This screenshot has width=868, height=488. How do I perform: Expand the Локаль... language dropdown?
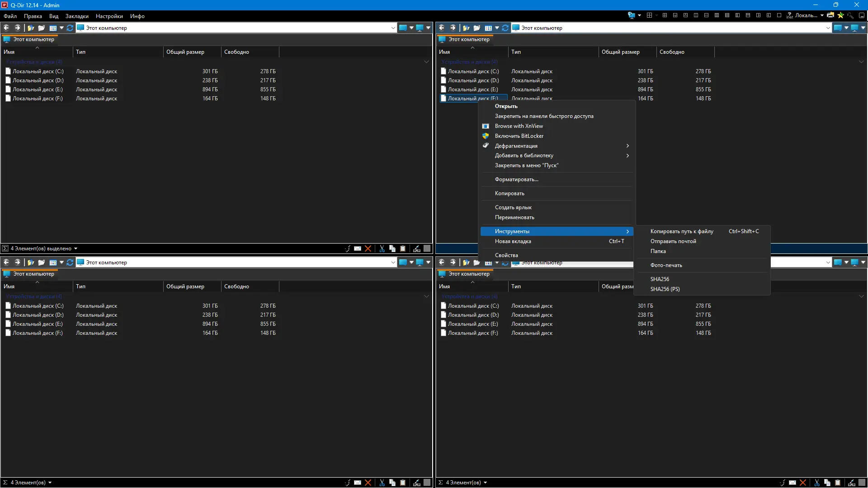pyautogui.click(x=822, y=15)
